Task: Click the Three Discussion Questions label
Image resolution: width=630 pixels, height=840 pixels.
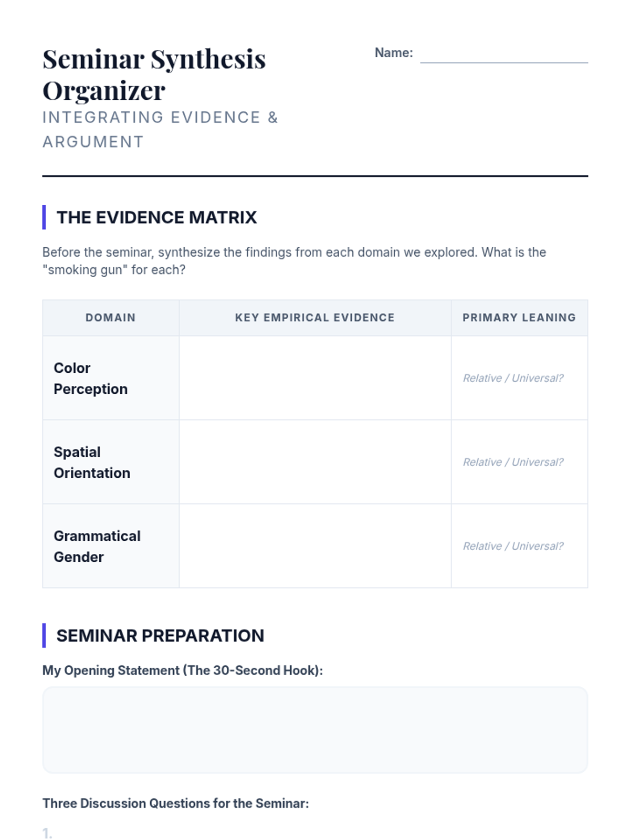Action: [175, 803]
